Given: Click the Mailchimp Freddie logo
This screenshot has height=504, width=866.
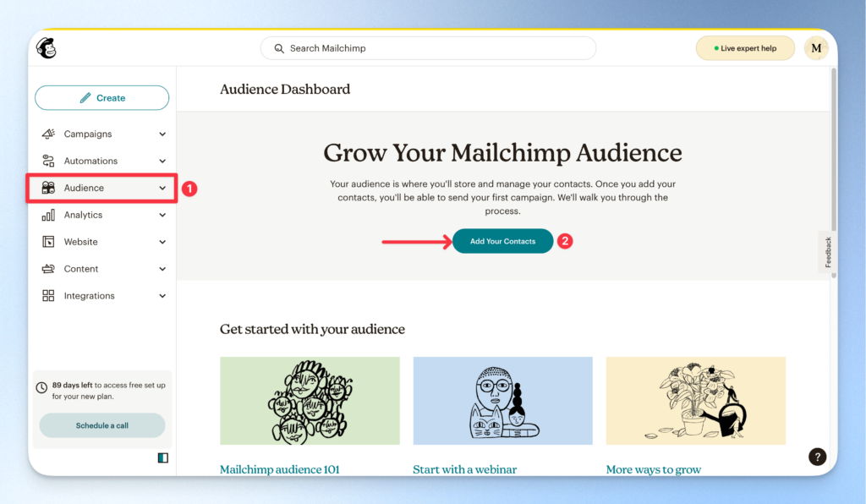Looking at the screenshot, I should [47, 48].
